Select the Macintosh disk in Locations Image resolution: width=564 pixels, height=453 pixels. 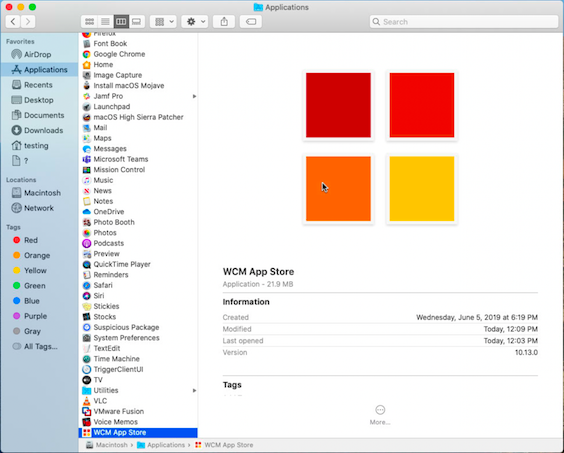[x=39, y=193]
